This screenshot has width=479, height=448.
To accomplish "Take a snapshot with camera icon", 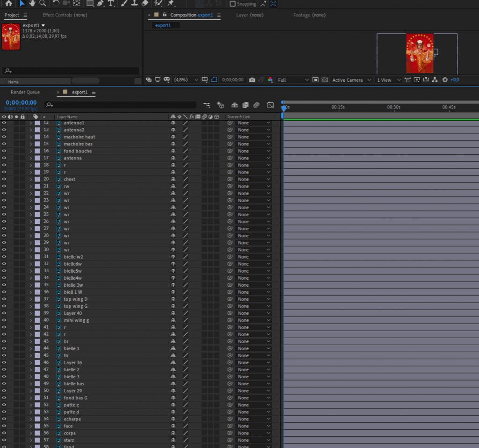I will [252, 80].
